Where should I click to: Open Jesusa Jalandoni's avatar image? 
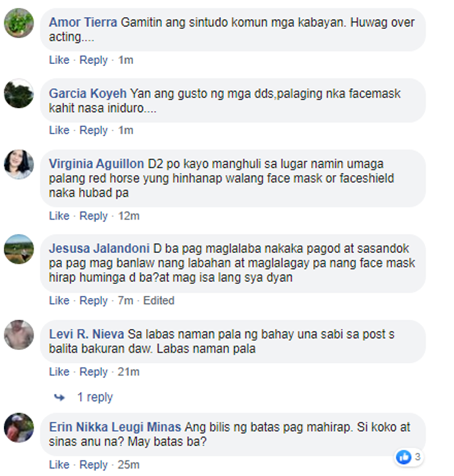[19, 249]
